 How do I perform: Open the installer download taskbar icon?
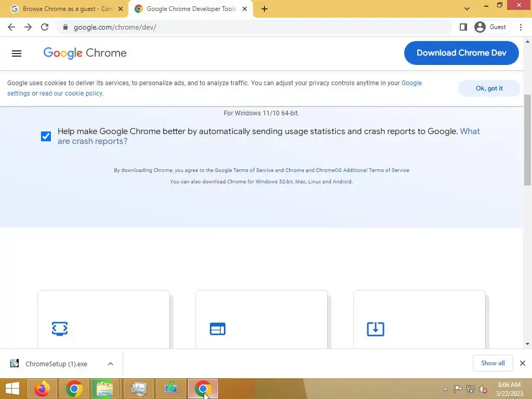click(170, 389)
